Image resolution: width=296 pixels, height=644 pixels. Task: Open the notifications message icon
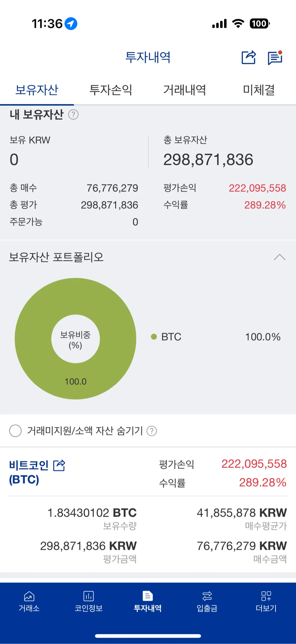click(275, 58)
